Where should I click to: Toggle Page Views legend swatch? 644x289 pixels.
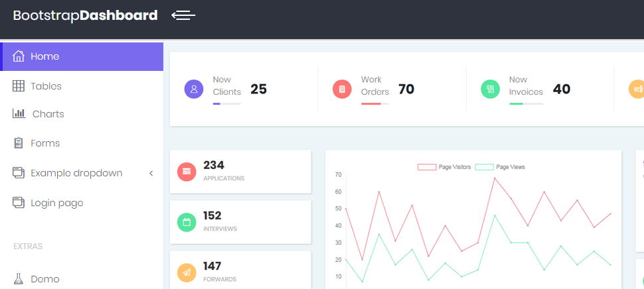click(x=484, y=167)
